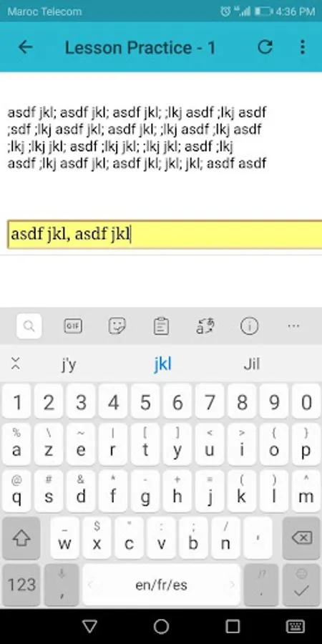Open the three-dot overflow menu
The image size is (322, 644).
click(302, 47)
